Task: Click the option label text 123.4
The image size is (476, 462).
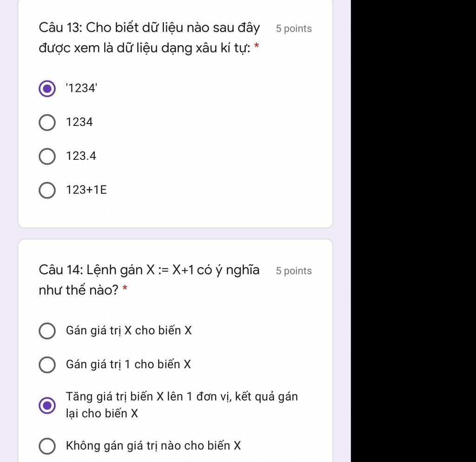Action: click(81, 156)
